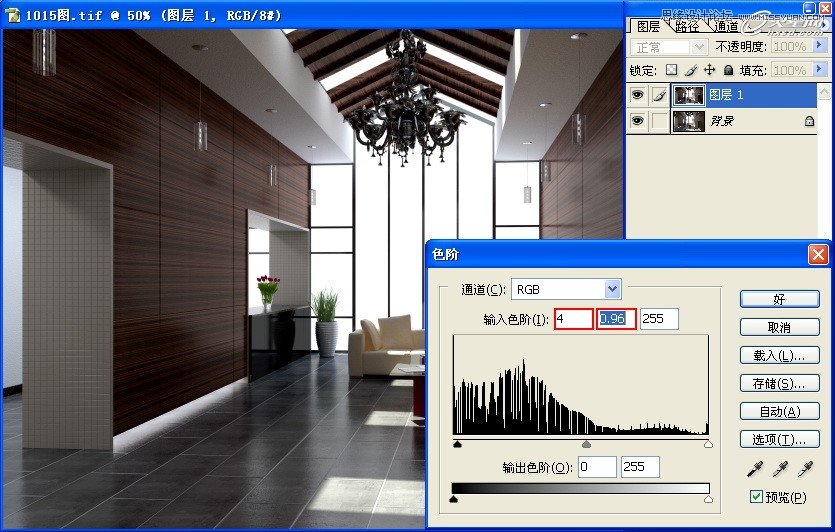Image resolution: width=835 pixels, height=532 pixels.
Task: Click the 载入(L)... load button
Action: [x=780, y=355]
